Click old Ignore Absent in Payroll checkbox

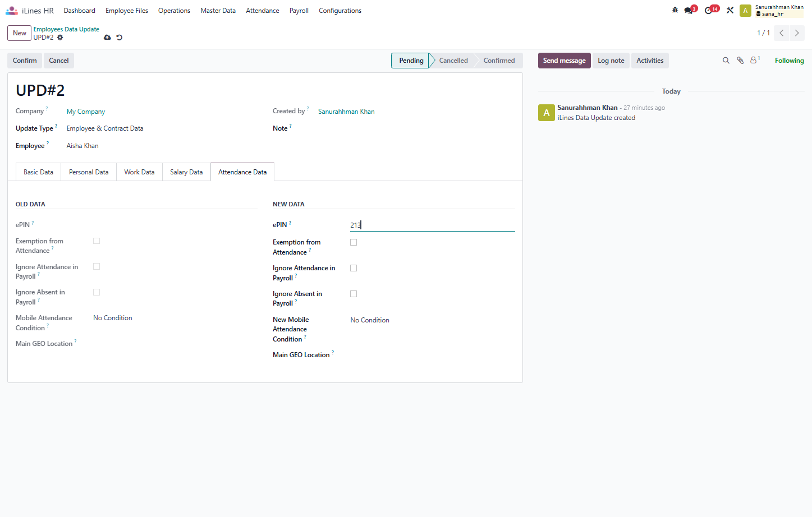point(97,292)
